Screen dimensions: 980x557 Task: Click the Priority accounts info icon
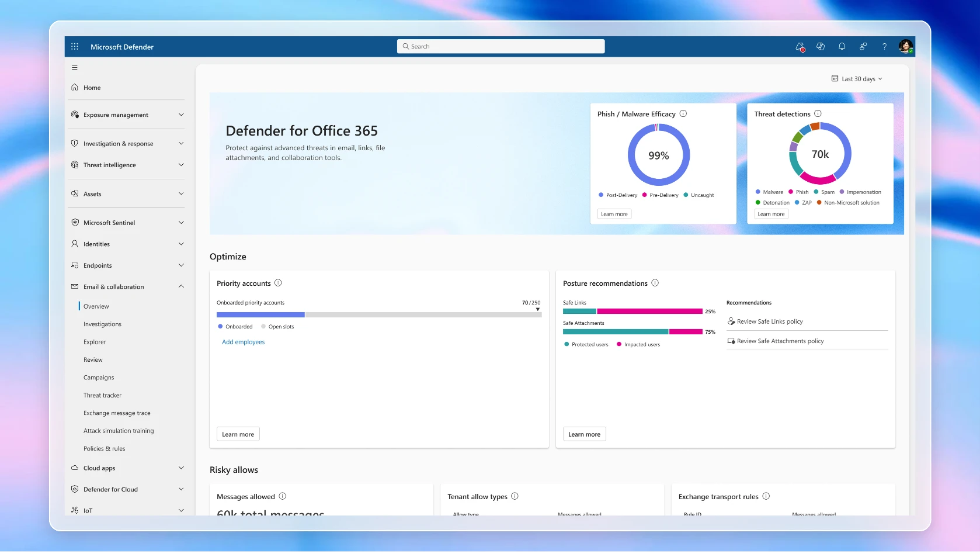point(279,283)
